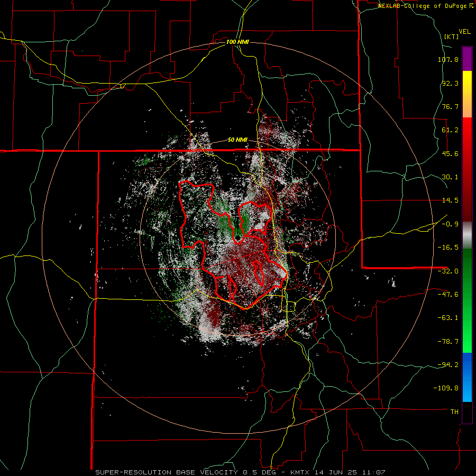Click the VEL legend title
The width and height of the screenshot is (476, 476).
464,32
